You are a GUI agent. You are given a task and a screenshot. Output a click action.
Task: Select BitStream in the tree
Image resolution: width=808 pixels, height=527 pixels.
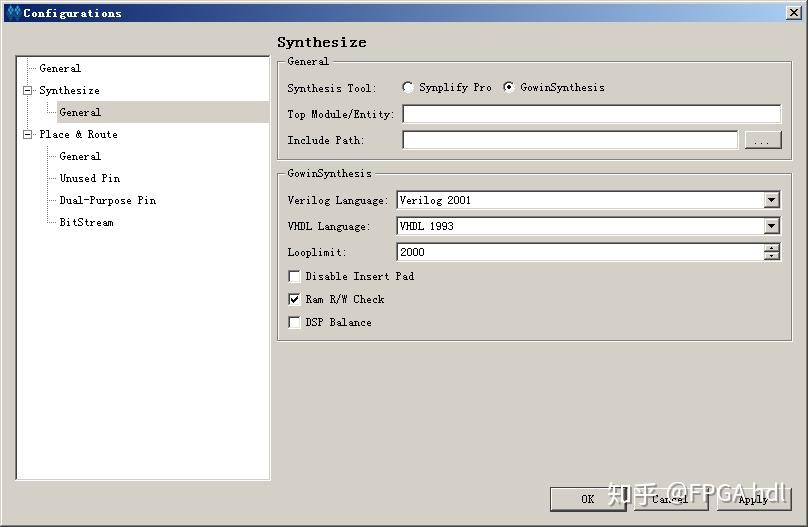click(87, 223)
